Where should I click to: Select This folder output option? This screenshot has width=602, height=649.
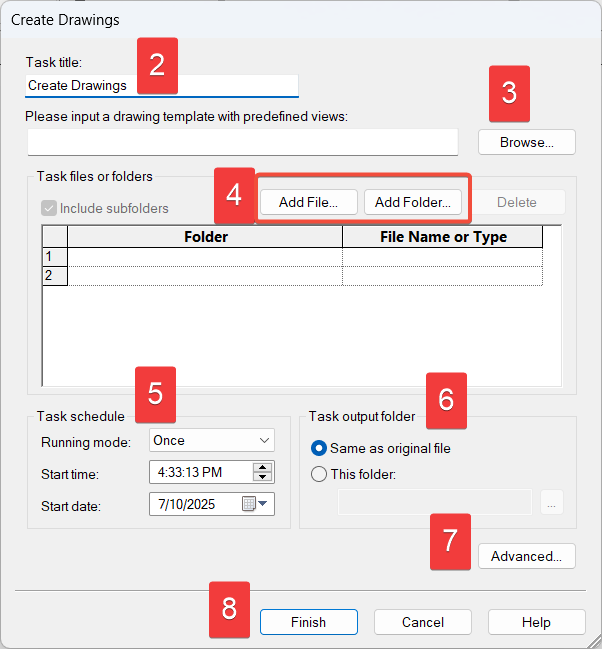point(319,474)
